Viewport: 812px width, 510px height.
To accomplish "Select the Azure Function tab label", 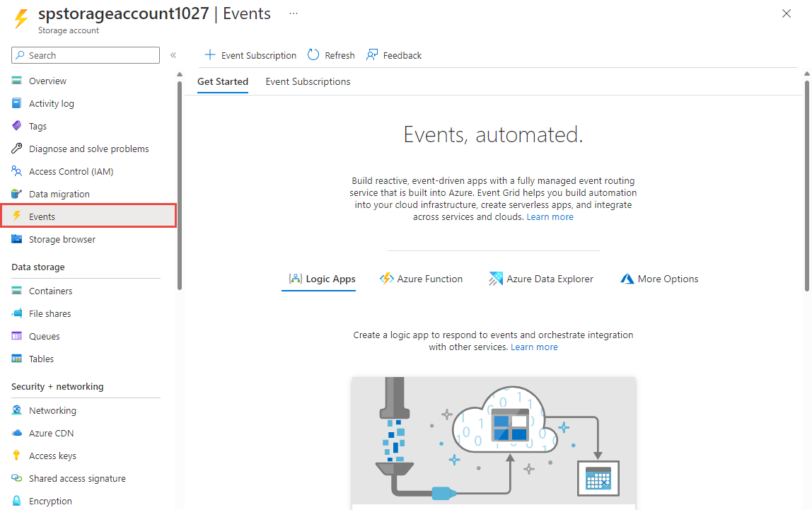I will 430,279.
